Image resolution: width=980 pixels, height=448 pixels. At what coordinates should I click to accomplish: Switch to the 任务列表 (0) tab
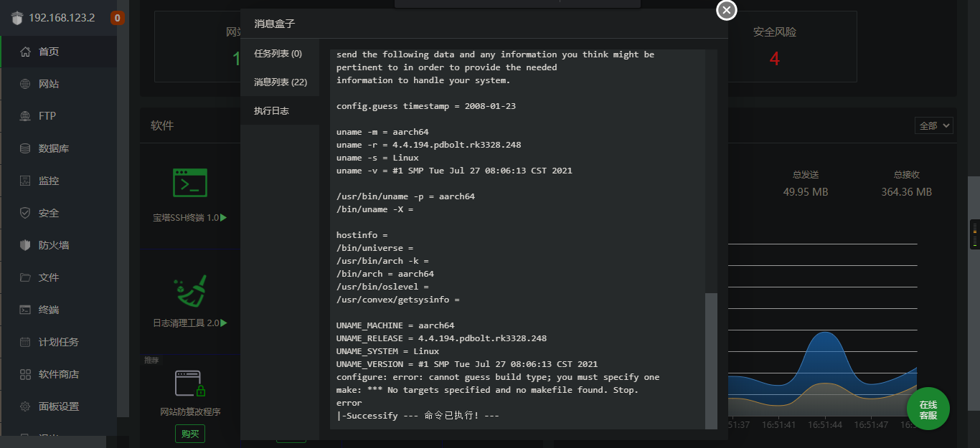[x=279, y=54]
